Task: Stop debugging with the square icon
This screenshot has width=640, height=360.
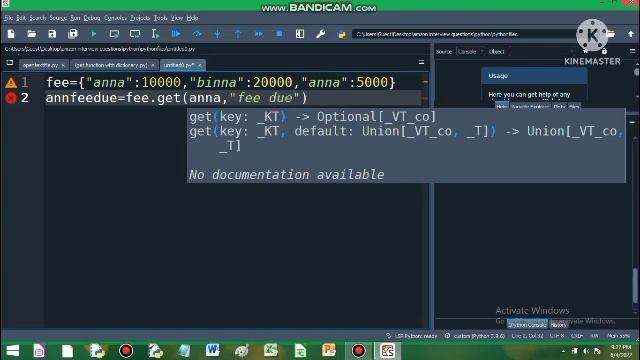Action: tap(279, 34)
